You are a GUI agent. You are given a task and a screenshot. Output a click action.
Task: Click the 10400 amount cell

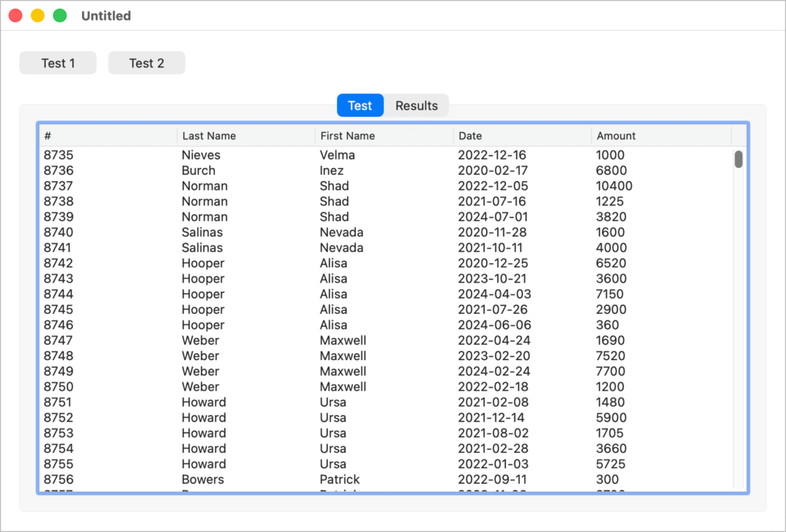(x=614, y=186)
